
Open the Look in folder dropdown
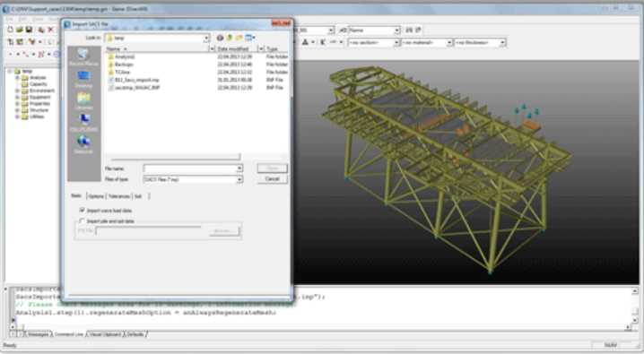206,39
